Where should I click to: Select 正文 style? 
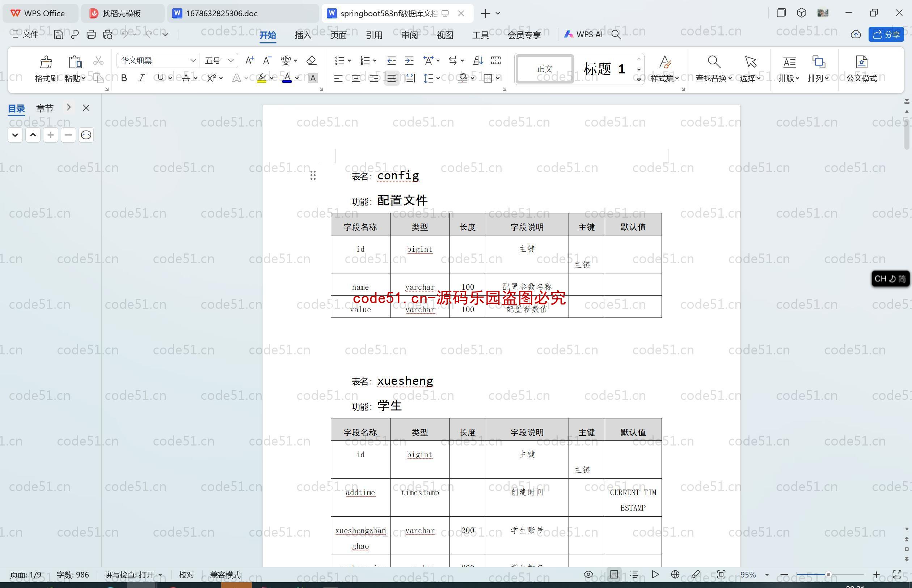point(544,69)
